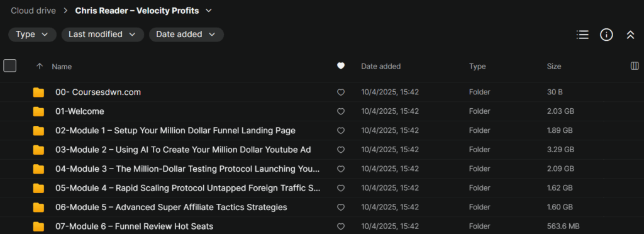Click folder icon beside 07-Module 6

click(x=38, y=226)
